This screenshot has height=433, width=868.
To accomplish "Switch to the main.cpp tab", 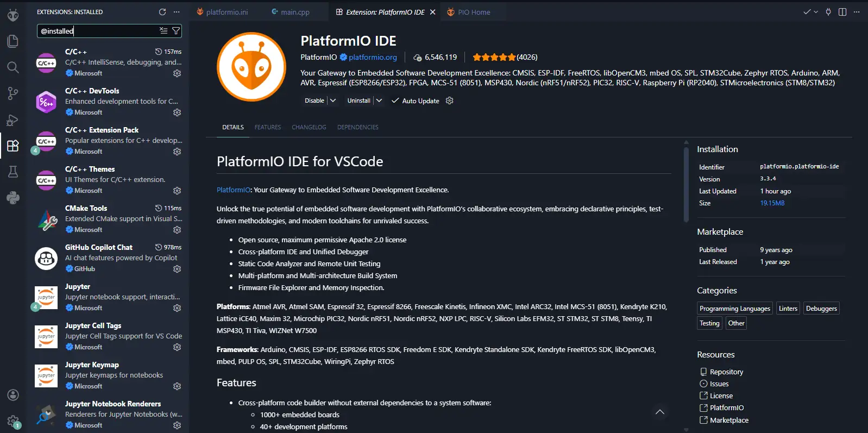I will pyautogui.click(x=291, y=12).
